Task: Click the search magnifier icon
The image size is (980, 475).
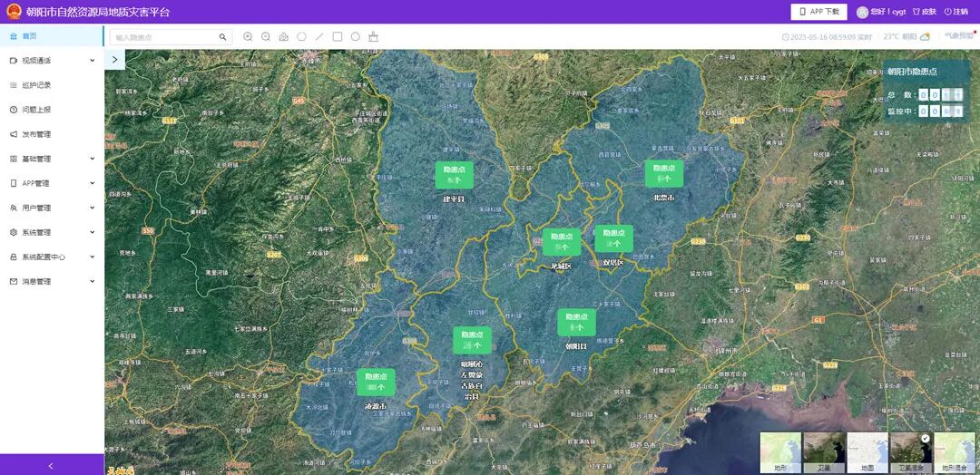Action: (x=222, y=37)
